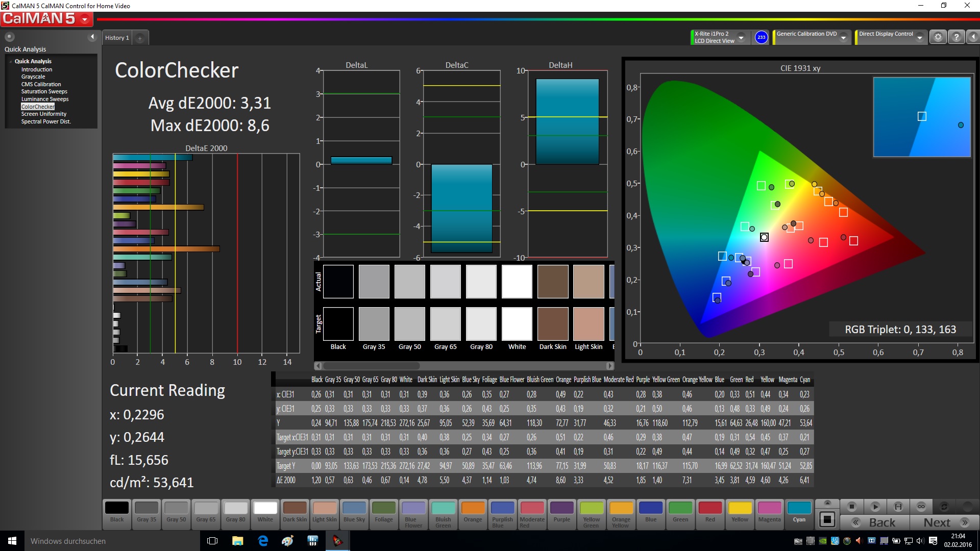Click the swatch strip horizontal scrollbar
980x551 pixels.
371,366
